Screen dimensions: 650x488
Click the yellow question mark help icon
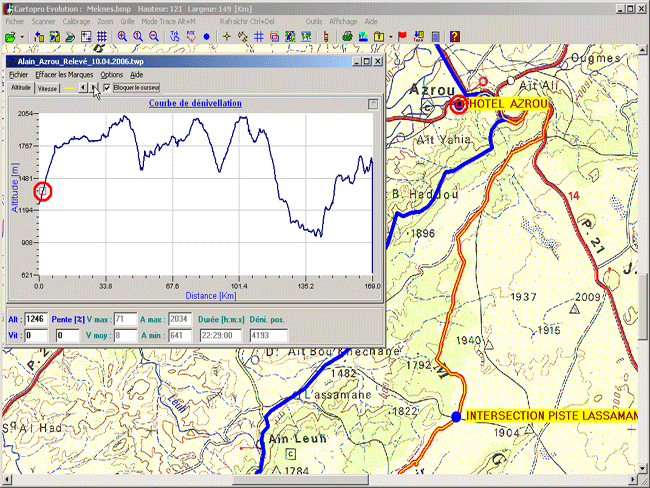(x=455, y=37)
